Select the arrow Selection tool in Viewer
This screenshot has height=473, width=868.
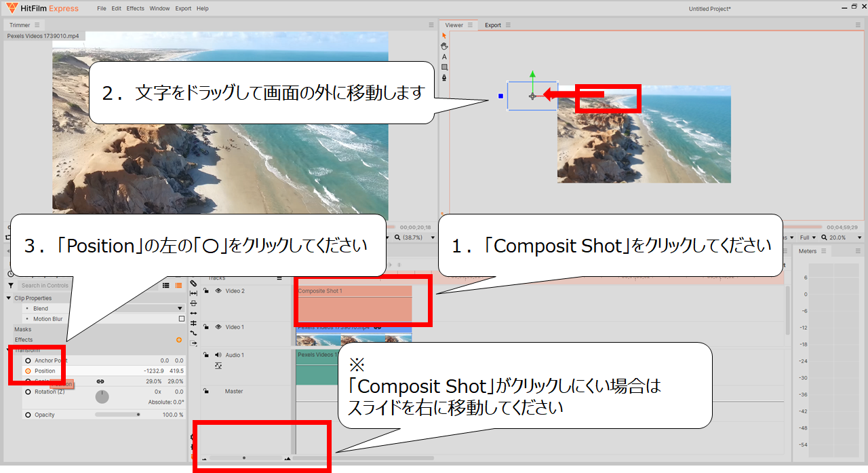tap(444, 35)
